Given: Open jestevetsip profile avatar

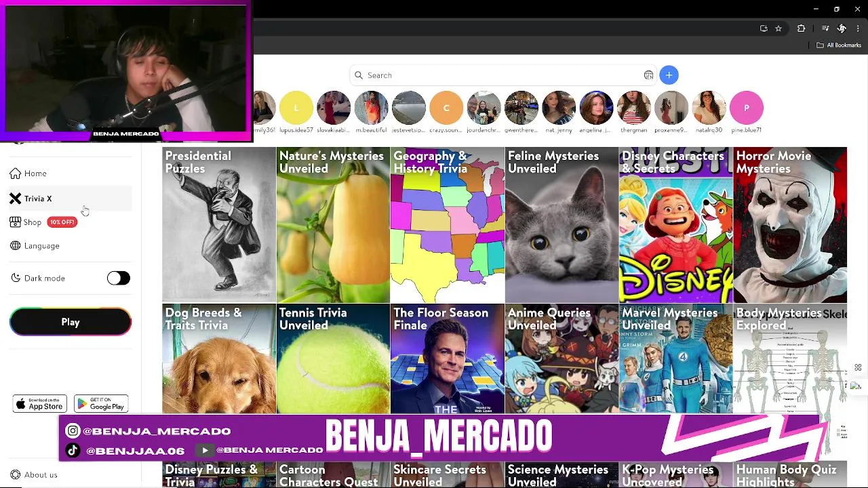Looking at the screenshot, I should pyautogui.click(x=409, y=108).
